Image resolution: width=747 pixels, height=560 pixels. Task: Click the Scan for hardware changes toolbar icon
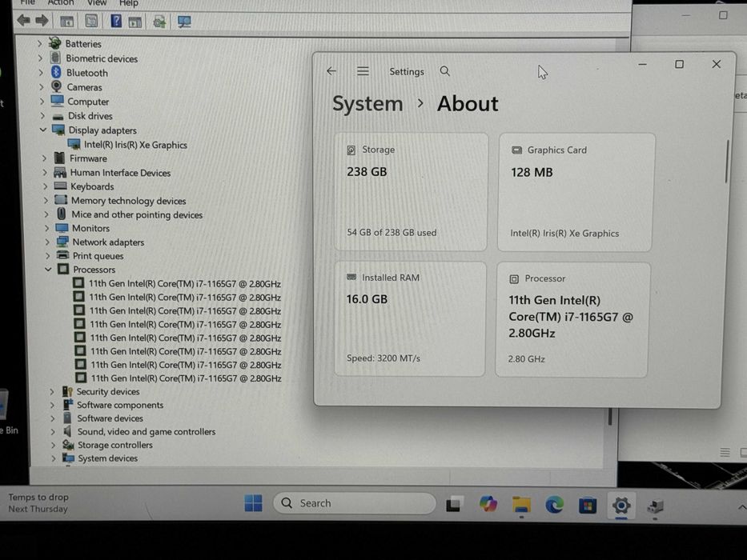pos(184,22)
